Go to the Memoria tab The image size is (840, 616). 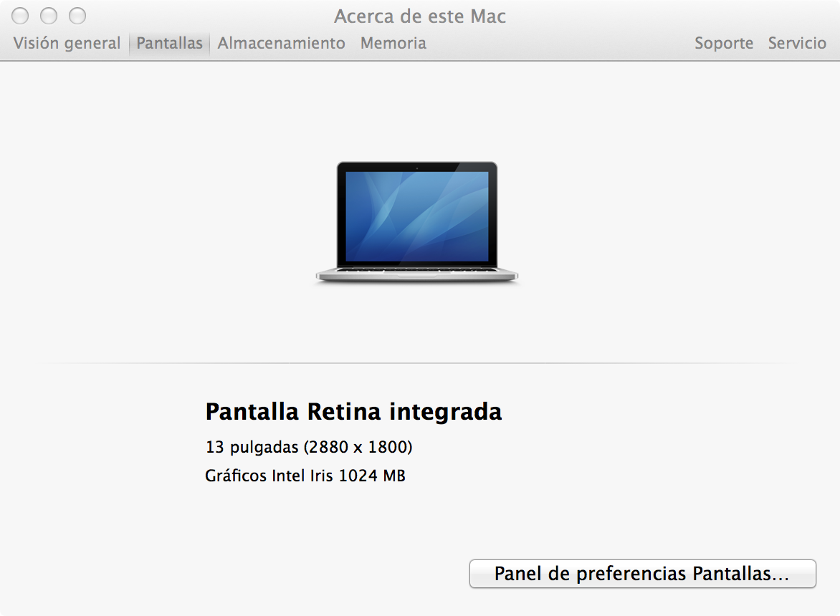coord(393,43)
